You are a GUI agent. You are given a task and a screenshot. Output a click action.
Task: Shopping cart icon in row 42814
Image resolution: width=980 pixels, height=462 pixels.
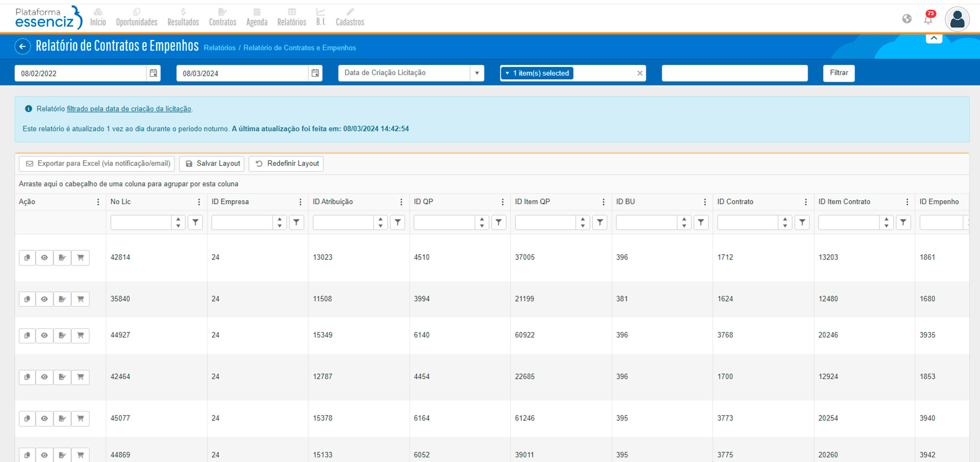pos(80,257)
